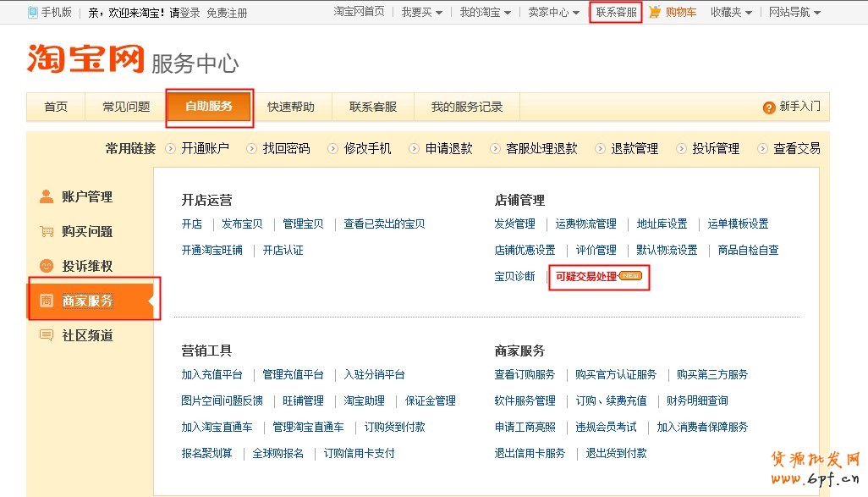This screenshot has width=868, height=497.
Task: Click the 开通淘宝旺铺 link
Action: pyautogui.click(x=212, y=250)
